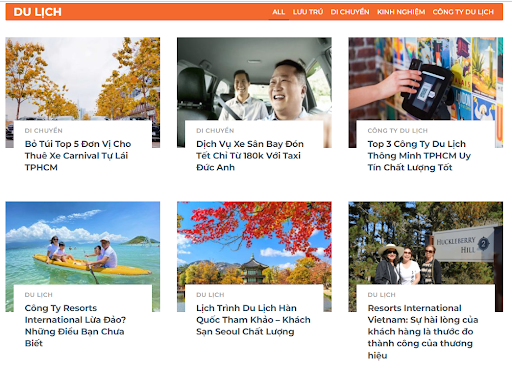Open article Dịch Vụ Xe Sân Bay Đón Tết

(250, 156)
